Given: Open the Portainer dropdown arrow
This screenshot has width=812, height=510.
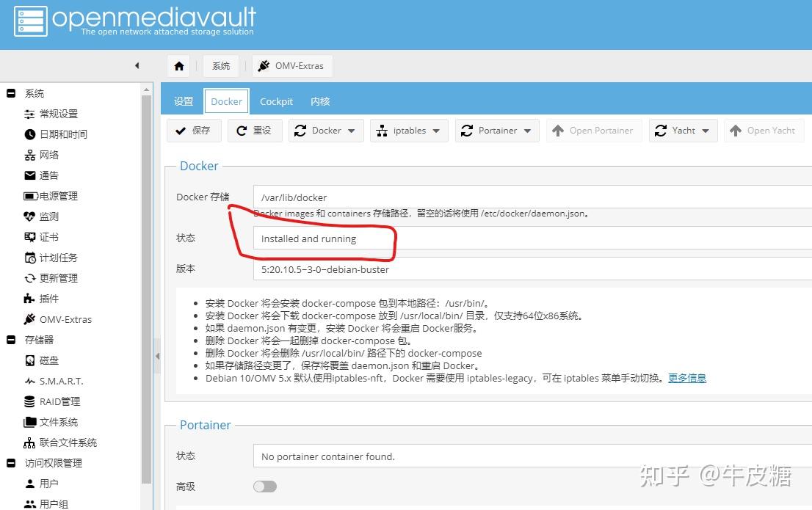Looking at the screenshot, I should pos(527,131).
